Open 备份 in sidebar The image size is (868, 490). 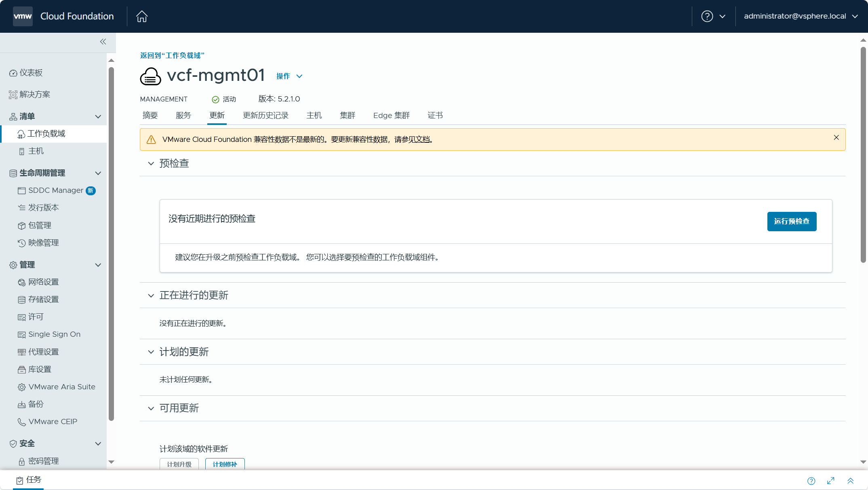pos(31,404)
